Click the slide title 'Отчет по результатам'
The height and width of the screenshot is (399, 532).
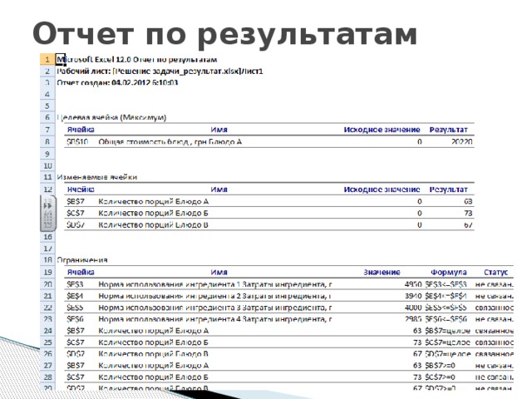(224, 34)
